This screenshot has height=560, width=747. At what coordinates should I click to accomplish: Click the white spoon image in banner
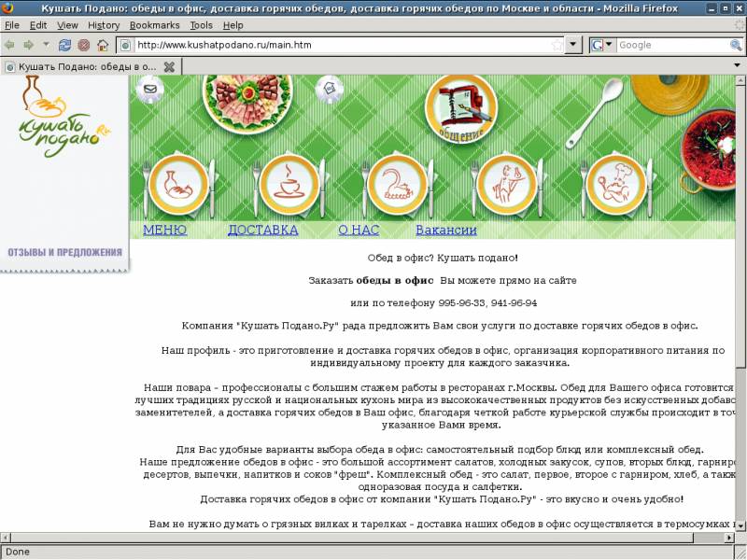point(595,113)
